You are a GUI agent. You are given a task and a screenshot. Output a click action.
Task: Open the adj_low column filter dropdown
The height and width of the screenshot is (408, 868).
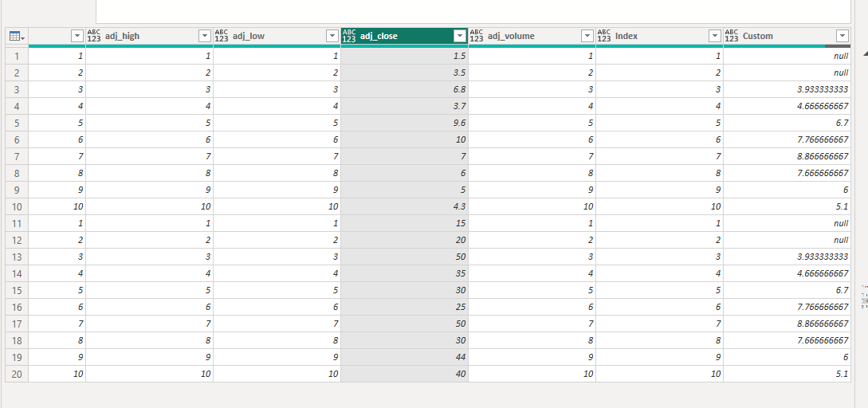[332, 36]
